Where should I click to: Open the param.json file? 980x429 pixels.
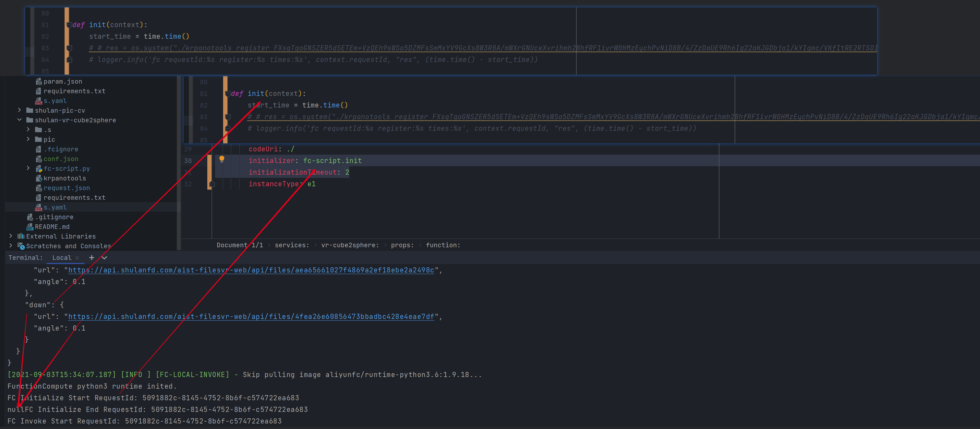(62, 81)
